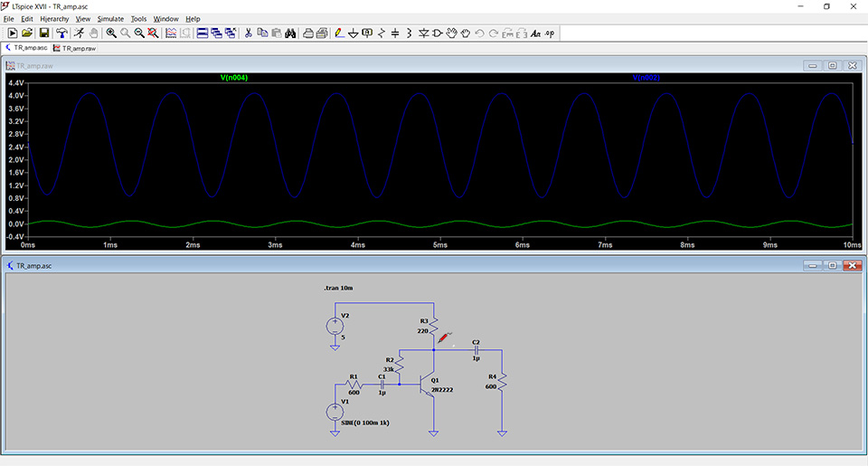Viewport: 868px width, 466px height.
Task: Open the File menu
Action: pos(8,19)
